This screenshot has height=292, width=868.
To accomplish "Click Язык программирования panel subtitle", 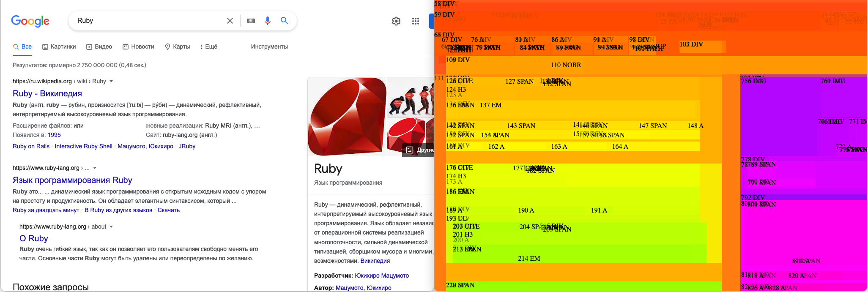I will click(x=348, y=183).
